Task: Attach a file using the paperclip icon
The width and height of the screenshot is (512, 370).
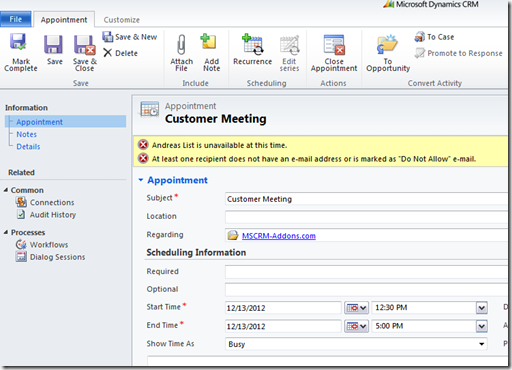Action: pyautogui.click(x=181, y=44)
